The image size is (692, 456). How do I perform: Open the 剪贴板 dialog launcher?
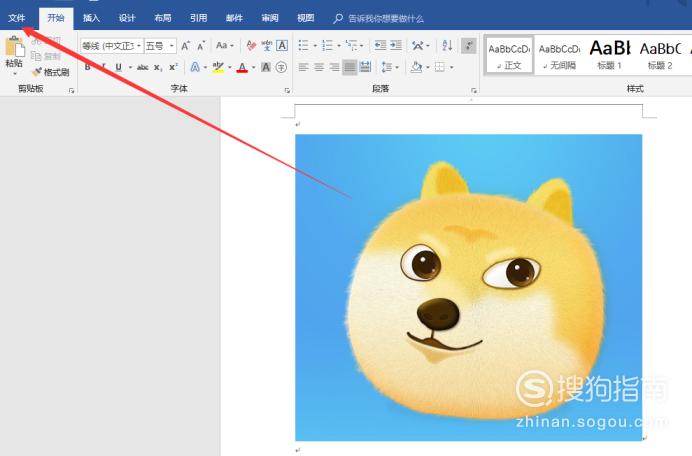coord(71,90)
